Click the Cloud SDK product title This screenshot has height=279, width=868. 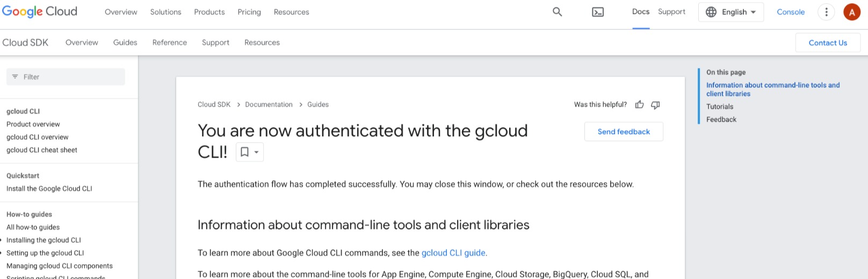pyautogui.click(x=25, y=42)
